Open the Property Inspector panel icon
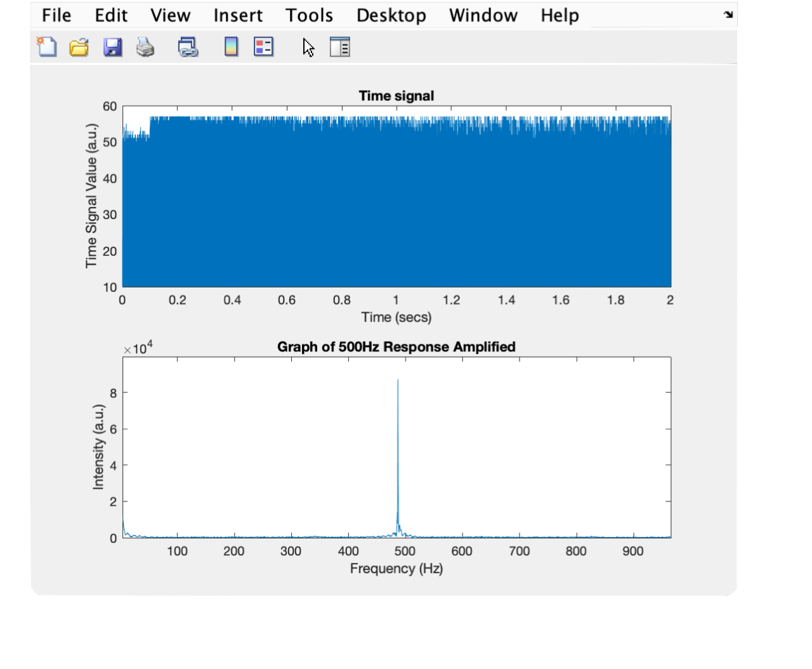This screenshot has width=812, height=669. point(340,47)
